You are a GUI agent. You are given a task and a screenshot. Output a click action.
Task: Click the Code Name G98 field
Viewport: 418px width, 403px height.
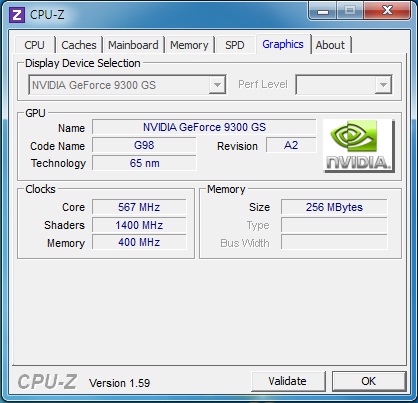[144, 145]
